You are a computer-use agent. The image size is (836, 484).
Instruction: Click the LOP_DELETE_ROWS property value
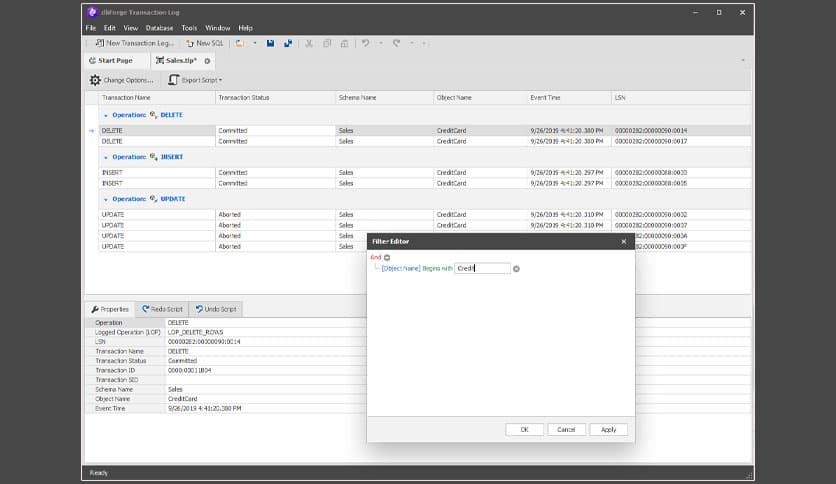point(196,332)
